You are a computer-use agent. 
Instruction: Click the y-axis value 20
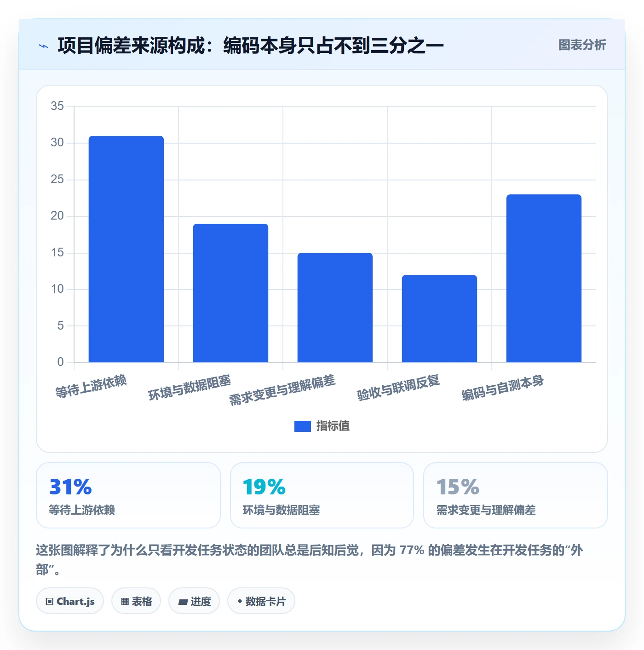[x=57, y=216]
